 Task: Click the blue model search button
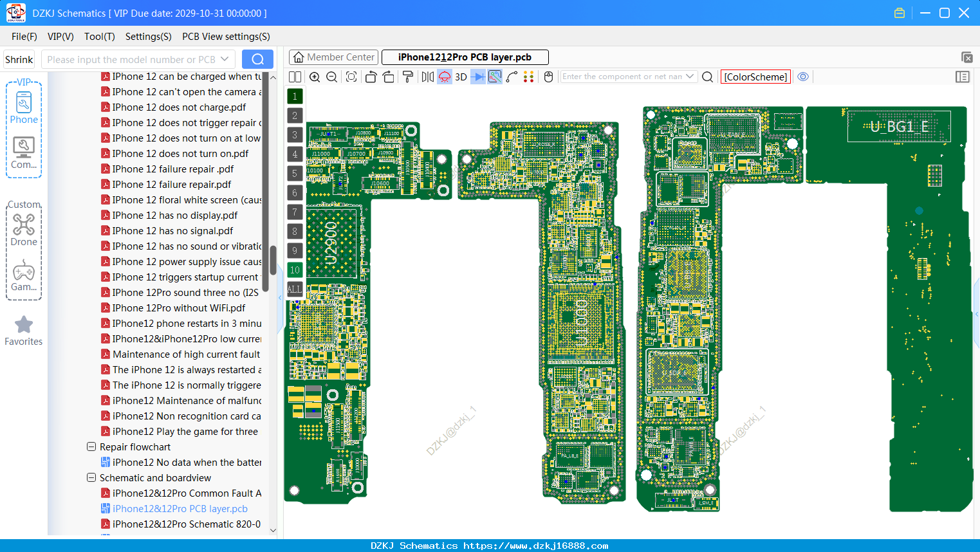click(257, 59)
